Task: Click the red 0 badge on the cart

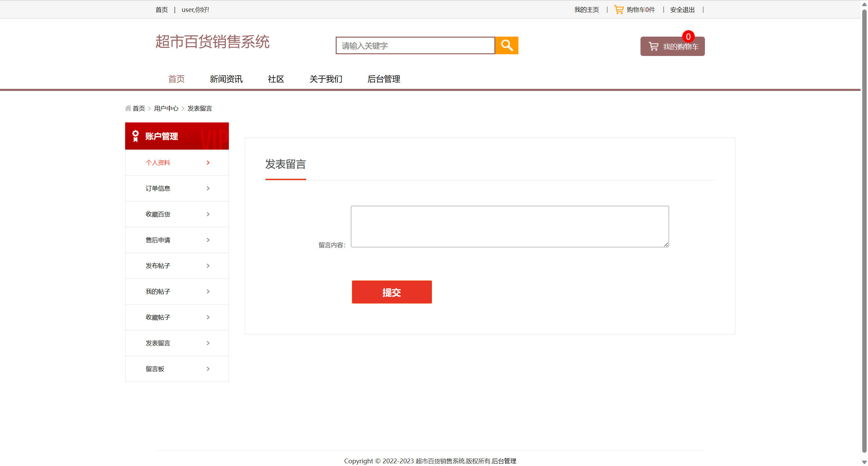Action: pyautogui.click(x=688, y=37)
